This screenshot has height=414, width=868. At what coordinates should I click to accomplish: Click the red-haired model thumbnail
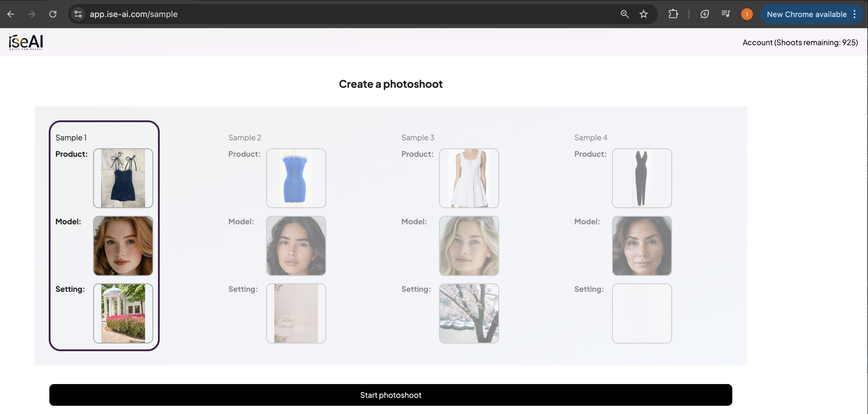(123, 245)
